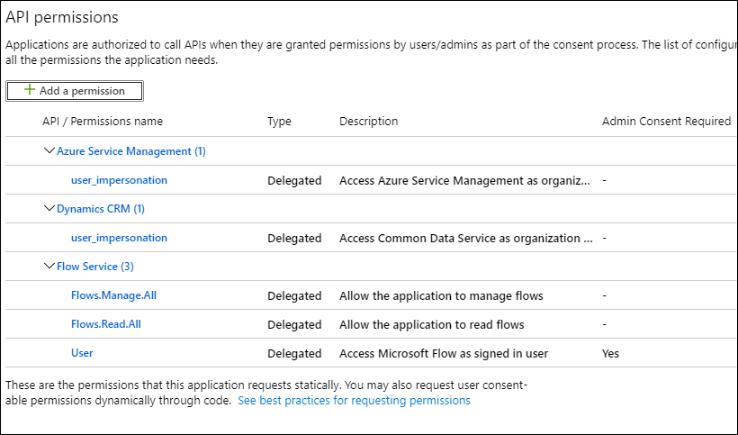This screenshot has height=435, width=738.
Task: Select 'Allow the application to manage flows' text
Action: (441, 296)
